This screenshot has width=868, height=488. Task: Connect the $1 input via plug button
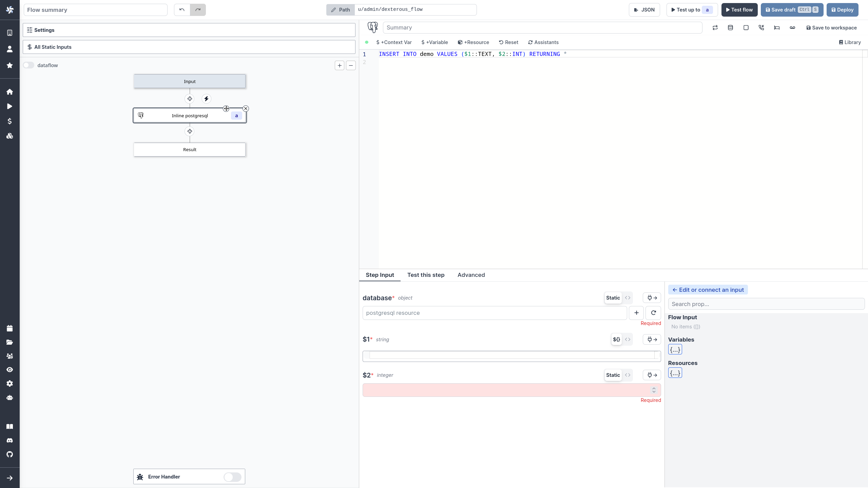(652, 340)
